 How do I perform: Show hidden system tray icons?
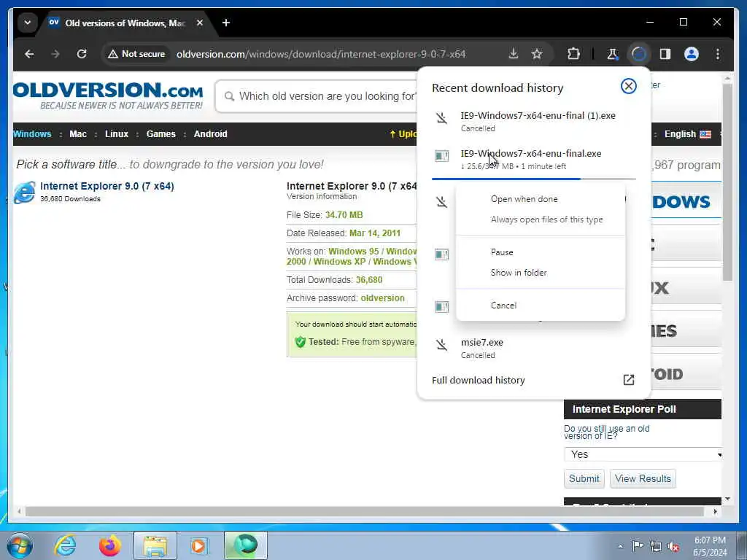(620, 546)
